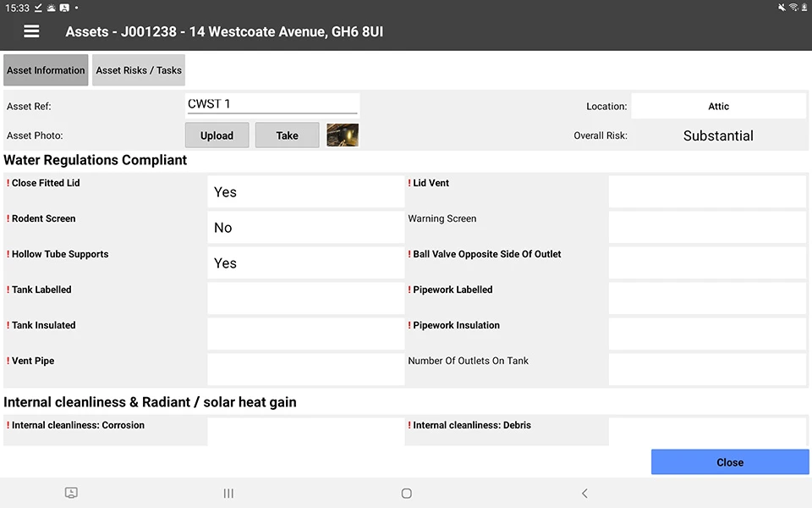Switch to the Asset Risks / Tasks tab
This screenshot has width=812, height=508.
click(x=138, y=70)
